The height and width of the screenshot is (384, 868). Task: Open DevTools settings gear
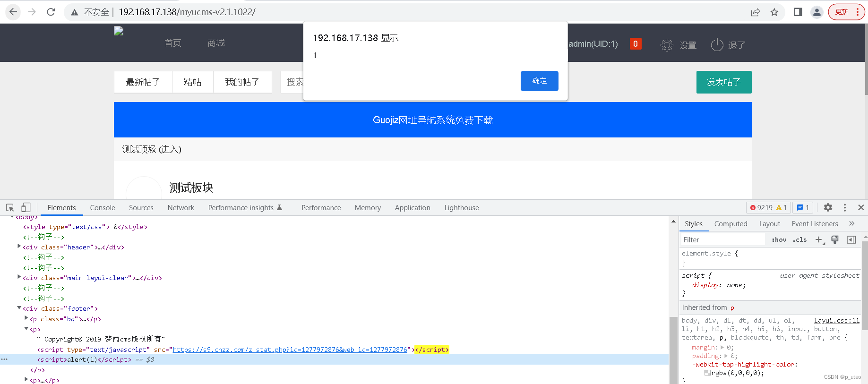click(x=828, y=207)
